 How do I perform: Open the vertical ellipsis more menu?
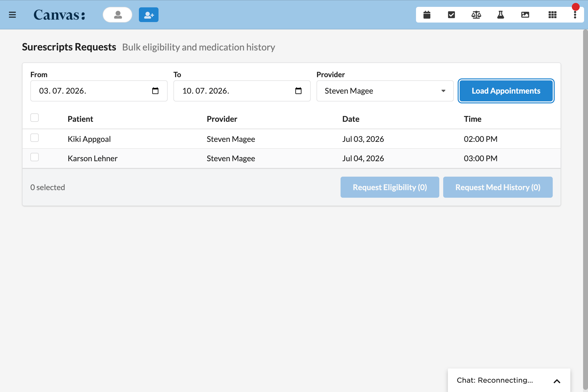[575, 15]
